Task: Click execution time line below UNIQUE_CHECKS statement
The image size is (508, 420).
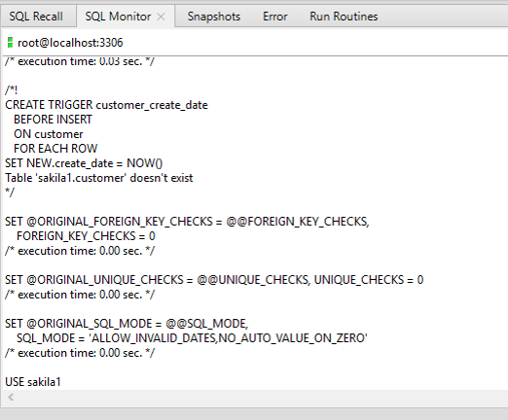Action: point(80,295)
